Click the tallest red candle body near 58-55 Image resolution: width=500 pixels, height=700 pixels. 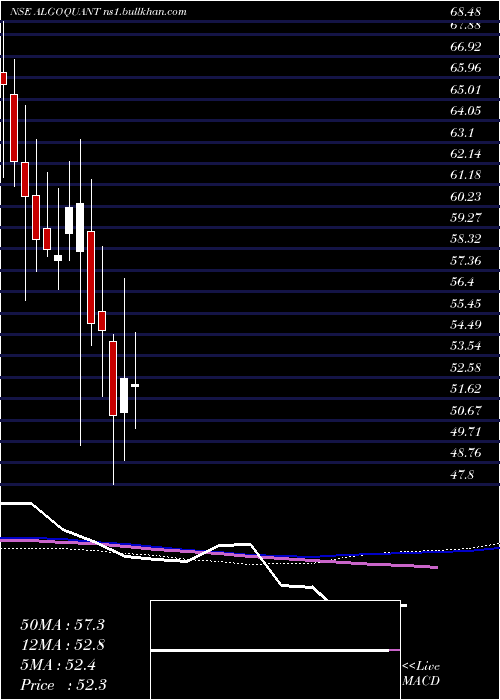tap(91, 277)
